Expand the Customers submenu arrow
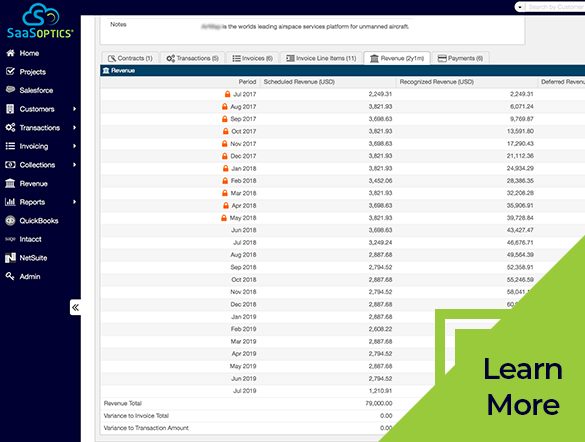 click(x=75, y=109)
